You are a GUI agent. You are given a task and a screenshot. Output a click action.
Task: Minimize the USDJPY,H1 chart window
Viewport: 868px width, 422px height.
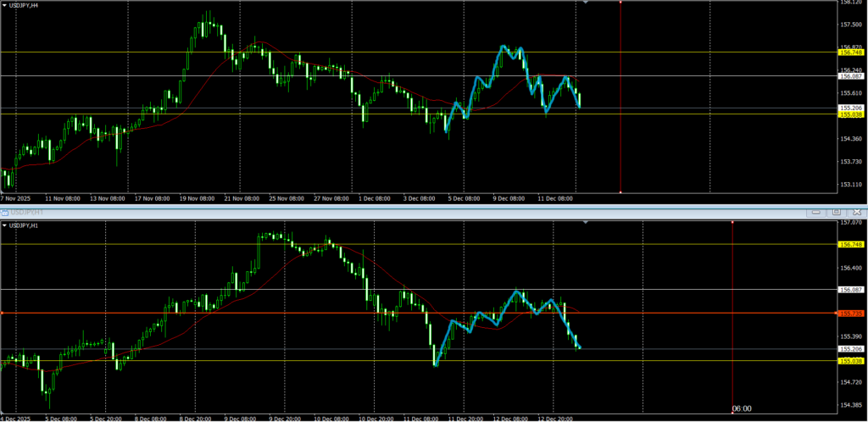click(x=817, y=211)
